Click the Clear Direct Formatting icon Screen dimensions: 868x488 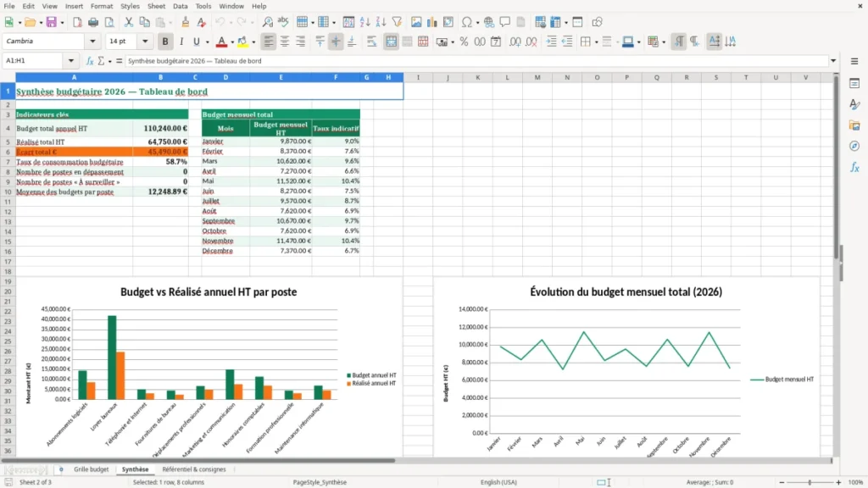point(202,22)
